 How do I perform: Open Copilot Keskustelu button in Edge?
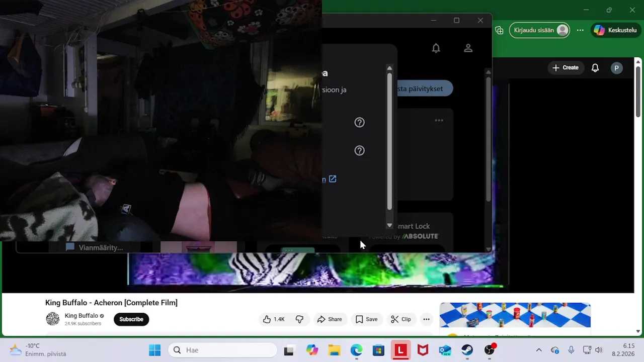[x=615, y=30]
